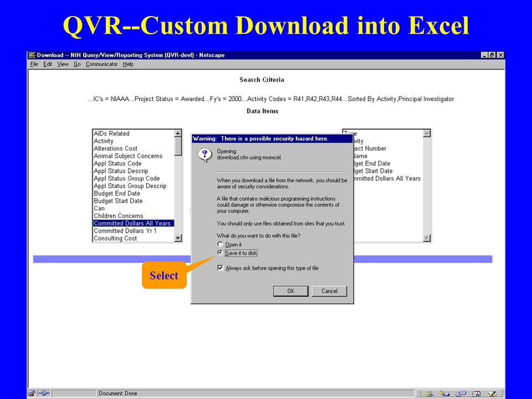Click the left list scrollbar thumb

point(178,146)
